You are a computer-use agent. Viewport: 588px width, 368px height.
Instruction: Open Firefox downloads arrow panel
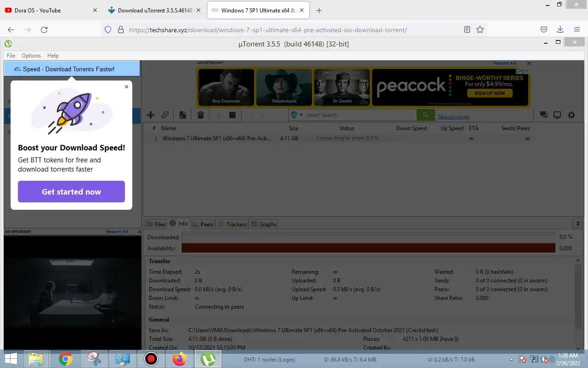560,29
